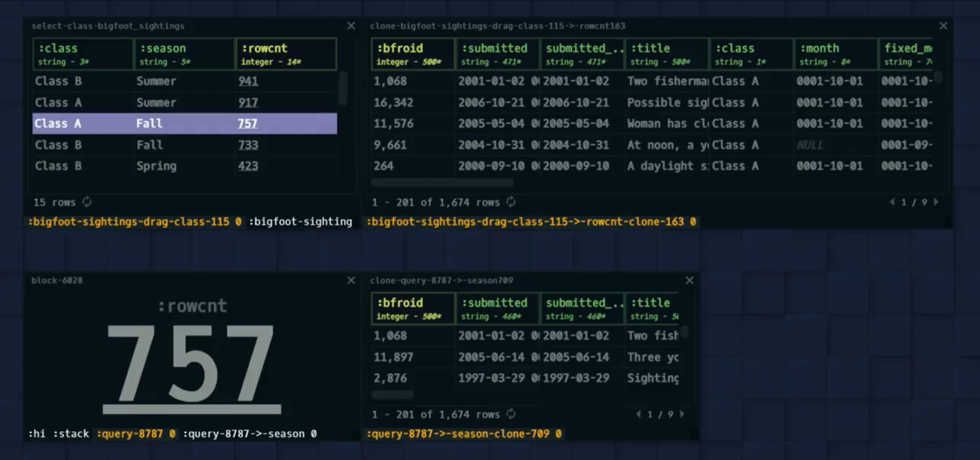The width and height of the screenshot is (980, 460).
Task: Go to next page in clone-bigfoot-sightings table
Action: [x=936, y=202]
